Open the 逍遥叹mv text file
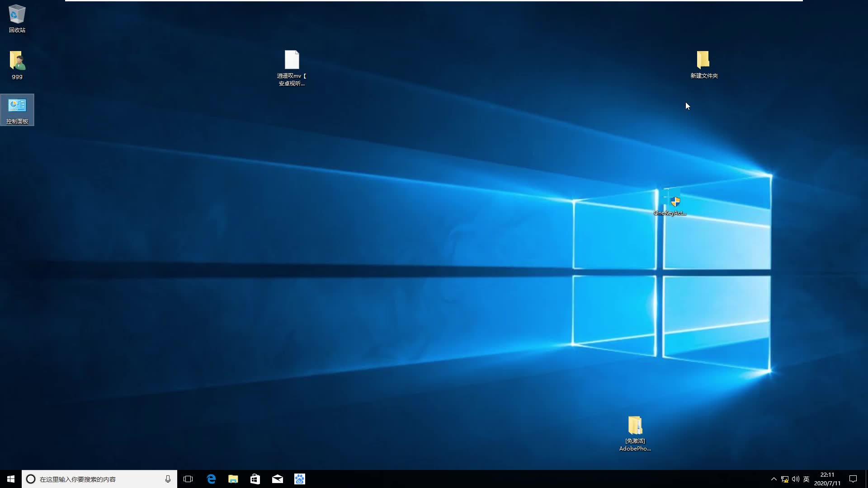The image size is (868, 488). tap(292, 60)
